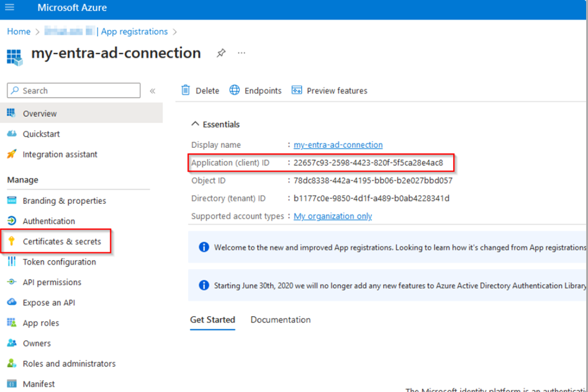Click the Display name label
588x392 pixels.
216,145
